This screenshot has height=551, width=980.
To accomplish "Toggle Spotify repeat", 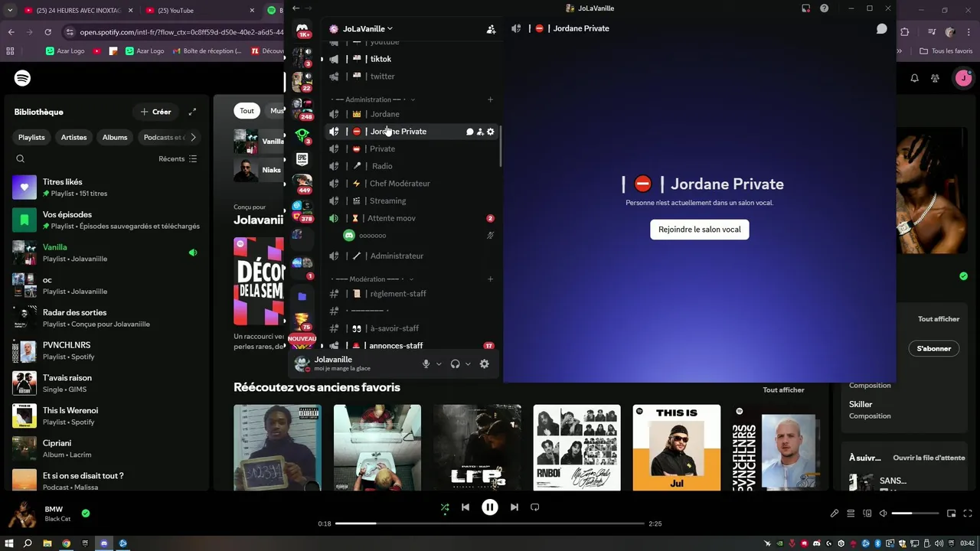I will (x=535, y=507).
